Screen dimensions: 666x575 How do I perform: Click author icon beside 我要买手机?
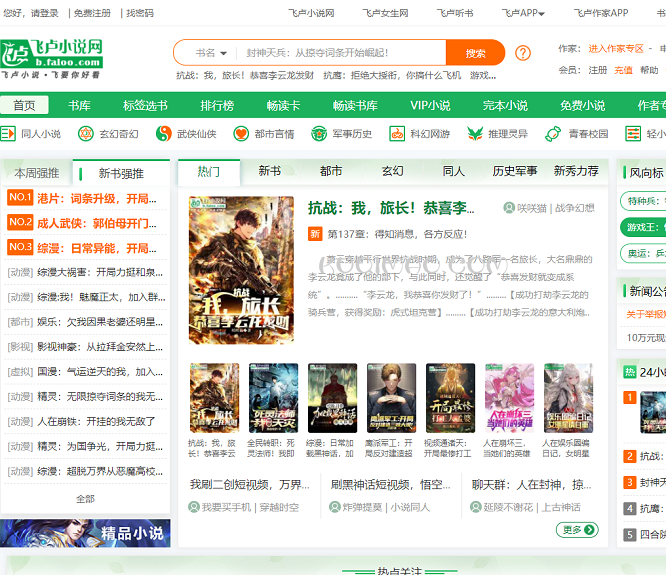click(x=194, y=507)
